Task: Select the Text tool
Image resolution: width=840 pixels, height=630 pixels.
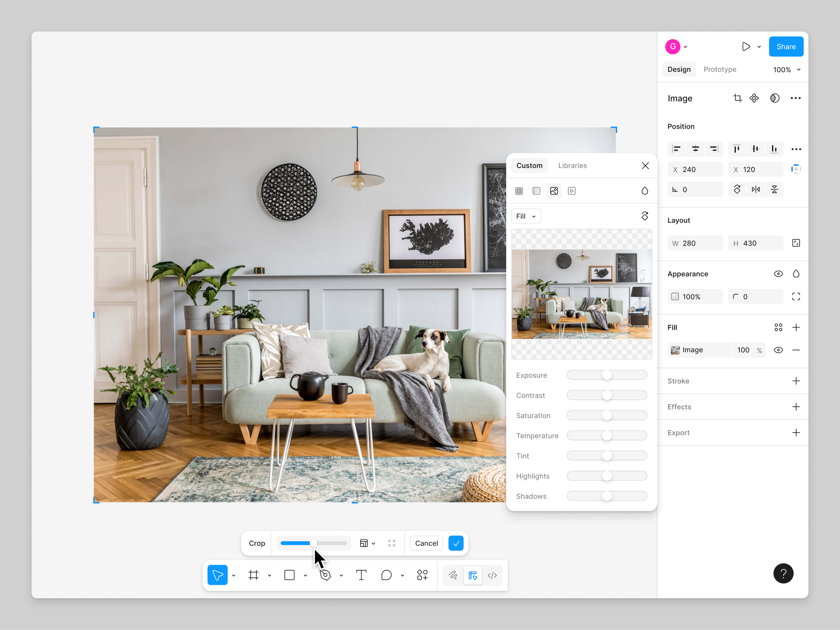Action: 361,575
